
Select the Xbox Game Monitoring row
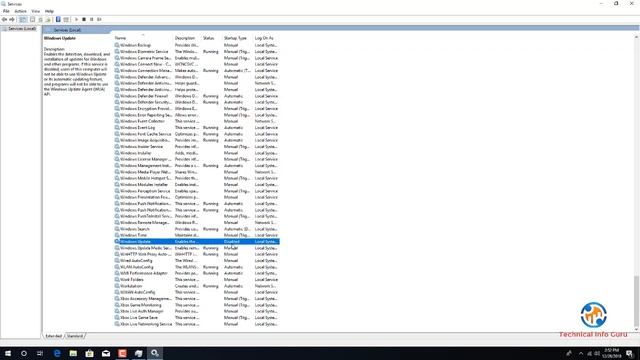tap(197, 305)
